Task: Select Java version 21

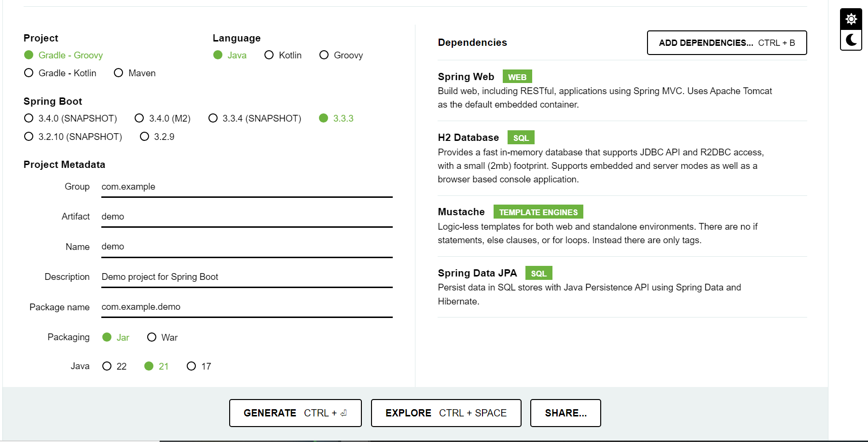Action: click(156, 366)
